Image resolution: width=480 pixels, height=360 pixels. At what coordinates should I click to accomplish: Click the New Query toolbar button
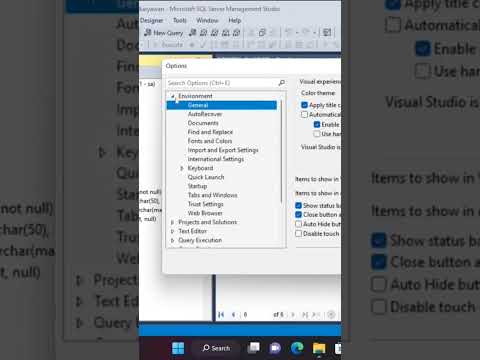[x=164, y=32]
